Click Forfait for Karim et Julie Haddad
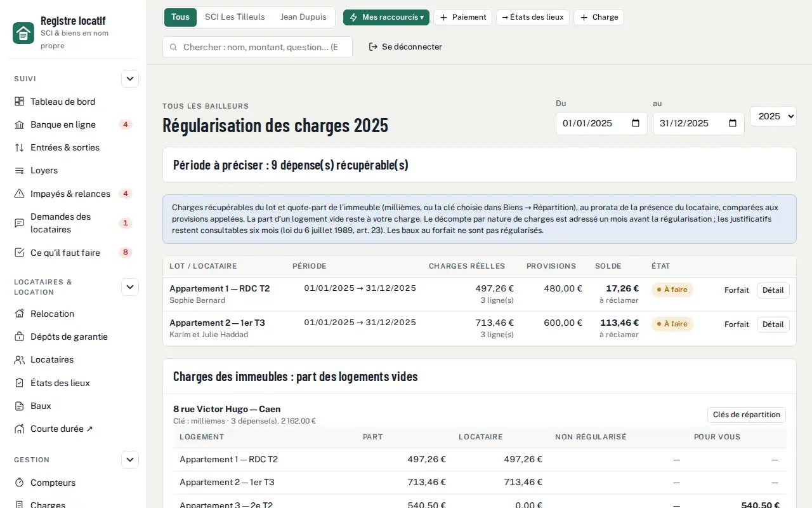Image resolution: width=812 pixels, height=508 pixels. tap(737, 324)
